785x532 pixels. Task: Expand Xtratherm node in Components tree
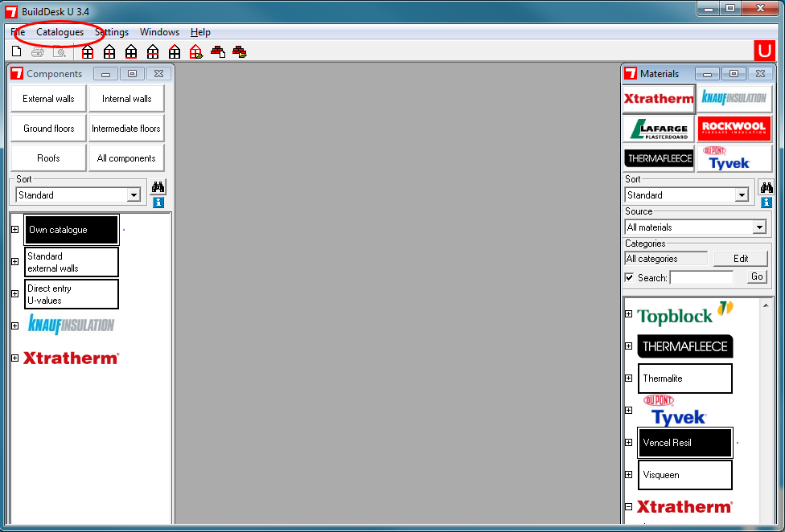tap(15, 358)
